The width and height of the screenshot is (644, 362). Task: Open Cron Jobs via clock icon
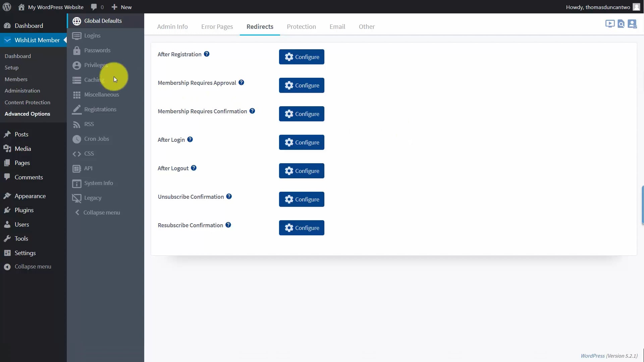77,139
